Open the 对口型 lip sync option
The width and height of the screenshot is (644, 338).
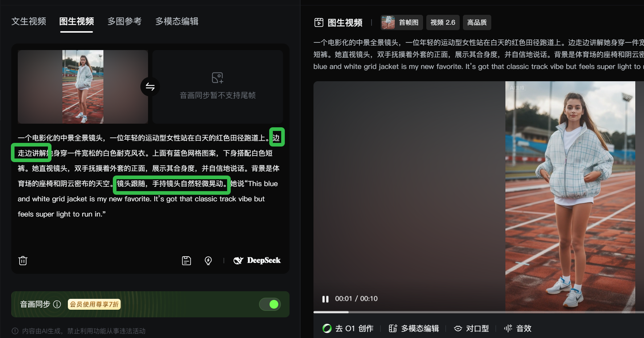(x=471, y=329)
